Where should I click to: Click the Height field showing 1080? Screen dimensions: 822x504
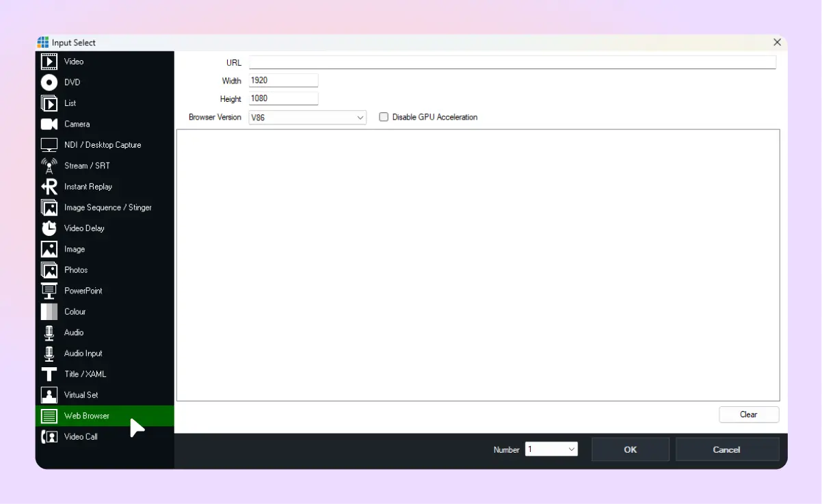click(284, 98)
